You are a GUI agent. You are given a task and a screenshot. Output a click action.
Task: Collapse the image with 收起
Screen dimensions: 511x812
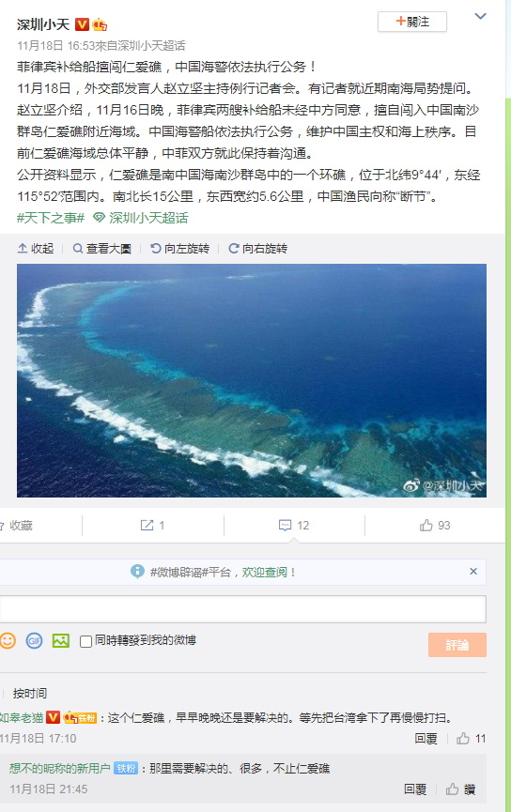[x=36, y=249]
